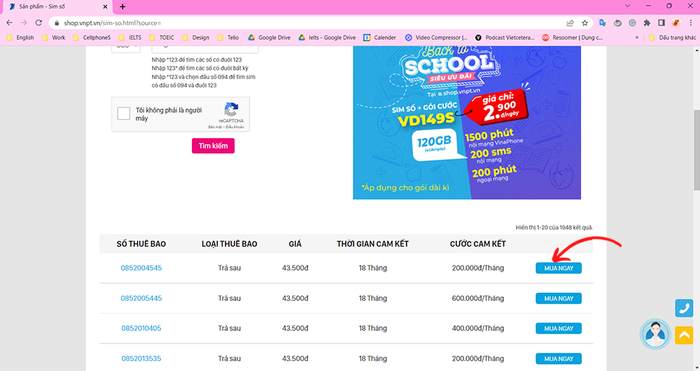
Task: Click MUA NGAY for 0852005445
Action: point(558,298)
